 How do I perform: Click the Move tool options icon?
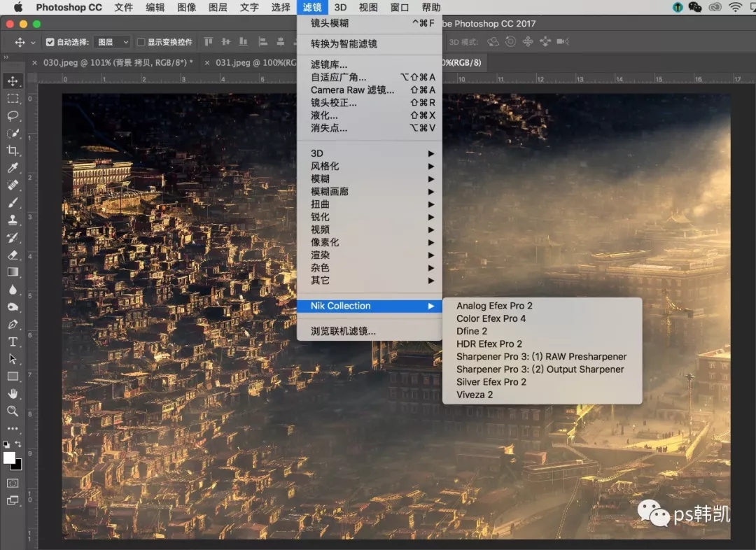20,43
